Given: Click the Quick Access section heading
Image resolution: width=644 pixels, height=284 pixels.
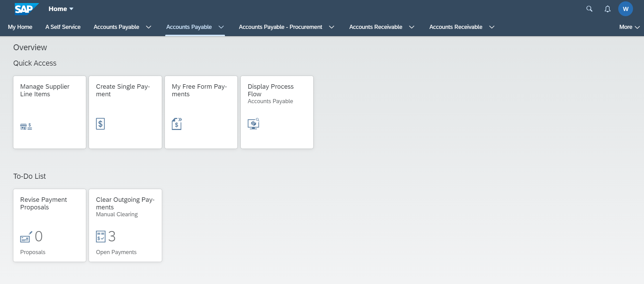Looking at the screenshot, I should pyautogui.click(x=35, y=63).
